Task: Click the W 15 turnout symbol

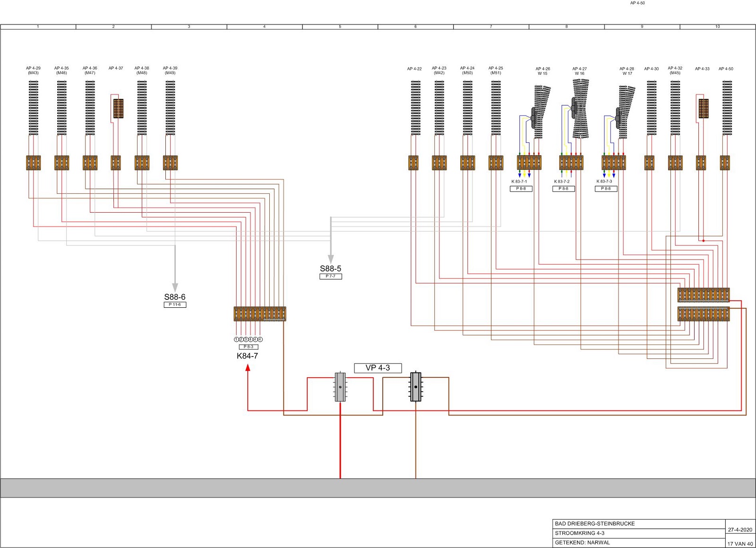Action: [x=541, y=112]
